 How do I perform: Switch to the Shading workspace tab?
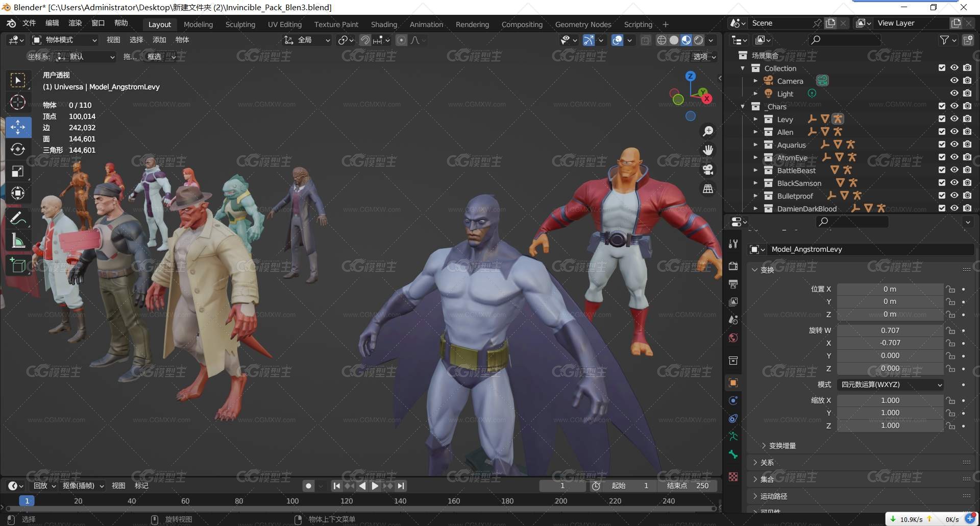[x=384, y=25]
